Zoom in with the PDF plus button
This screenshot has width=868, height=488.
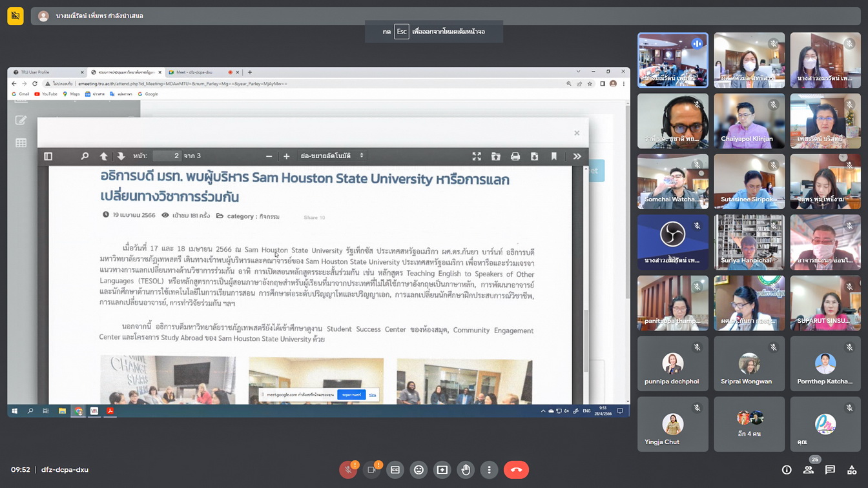click(x=287, y=156)
